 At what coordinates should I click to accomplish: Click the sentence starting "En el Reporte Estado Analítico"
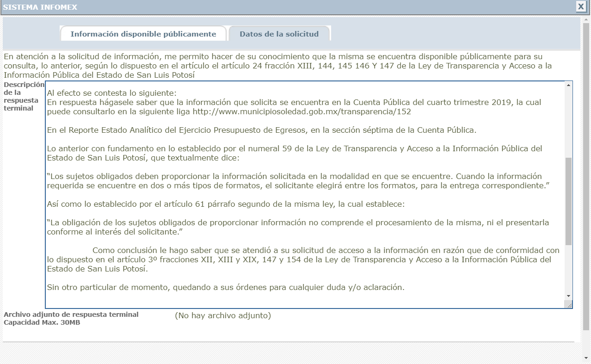(262, 130)
